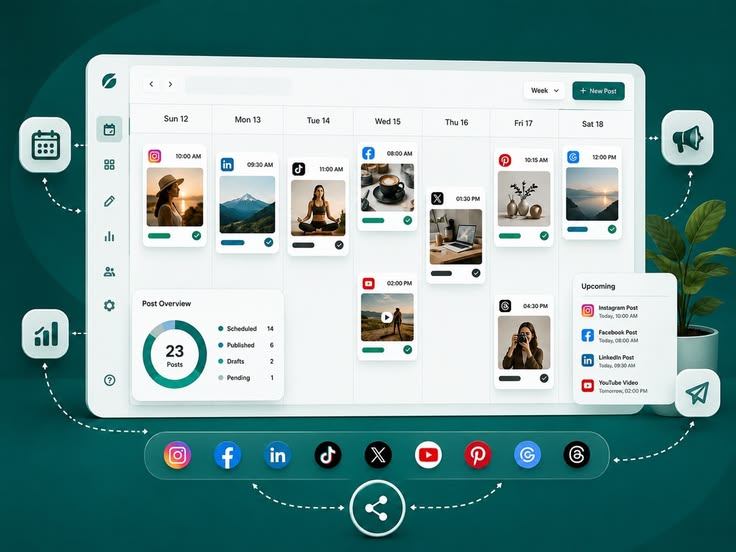This screenshot has height=552, width=736.
Task: Click Pinterest icon on the 10:15 AM post
Action: coord(505,160)
